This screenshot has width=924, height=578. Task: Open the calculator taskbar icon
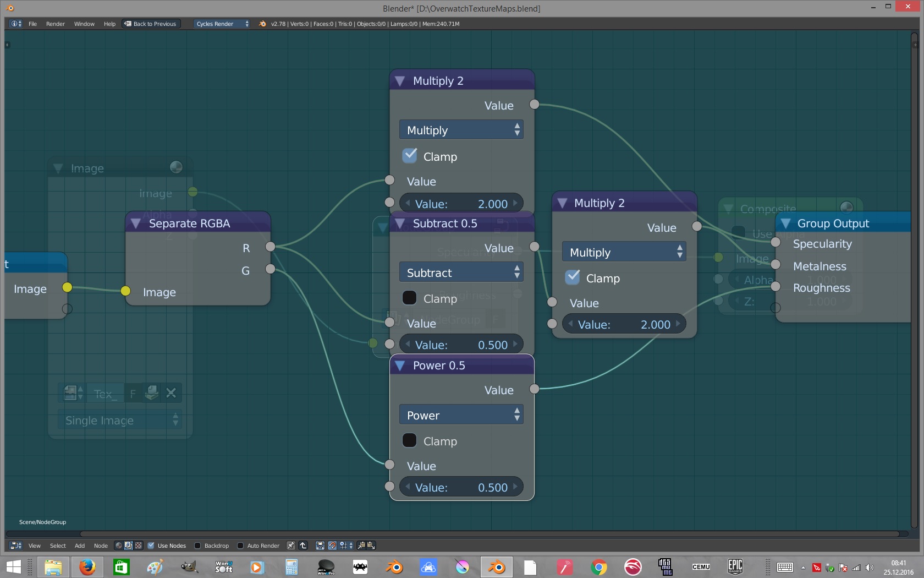(x=291, y=566)
